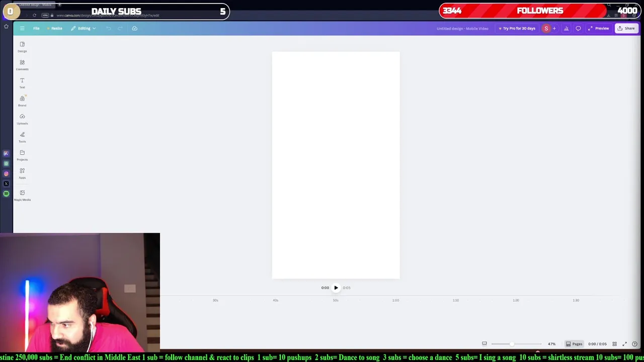Open the Spotify icon in browser sidebar

6,194
